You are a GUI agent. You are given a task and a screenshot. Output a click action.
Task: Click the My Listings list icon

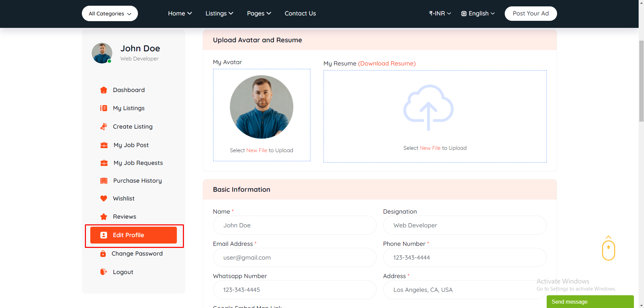pos(104,108)
